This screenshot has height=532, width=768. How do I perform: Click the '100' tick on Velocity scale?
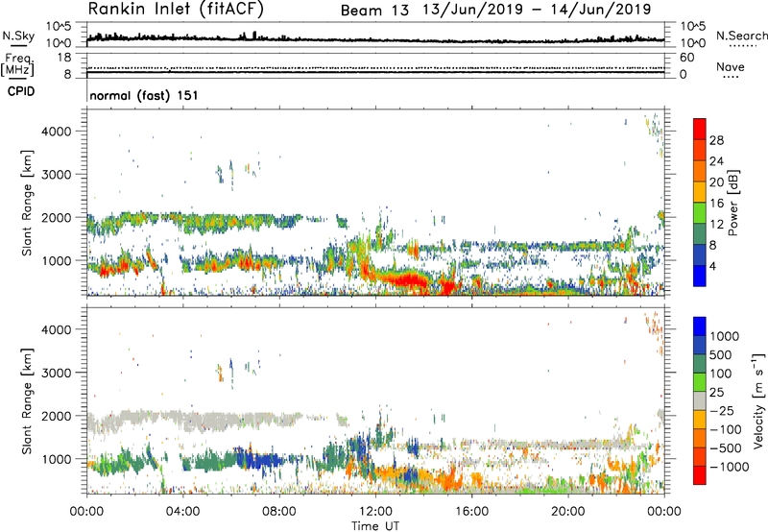[x=721, y=374]
